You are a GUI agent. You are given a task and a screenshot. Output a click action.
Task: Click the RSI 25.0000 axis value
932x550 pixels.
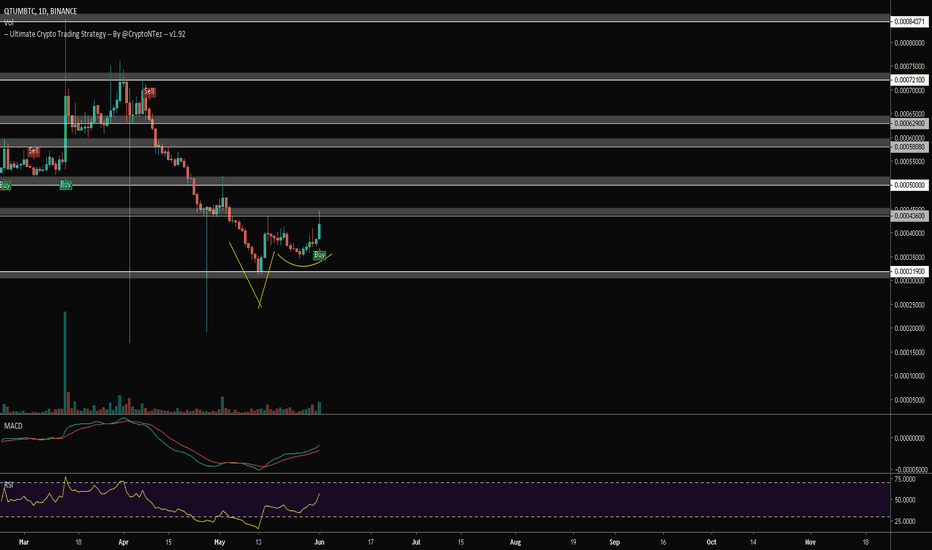point(905,521)
